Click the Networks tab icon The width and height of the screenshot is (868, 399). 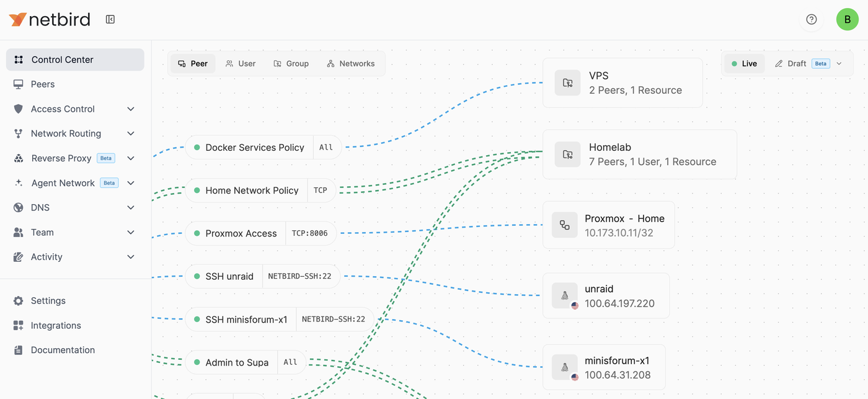330,63
